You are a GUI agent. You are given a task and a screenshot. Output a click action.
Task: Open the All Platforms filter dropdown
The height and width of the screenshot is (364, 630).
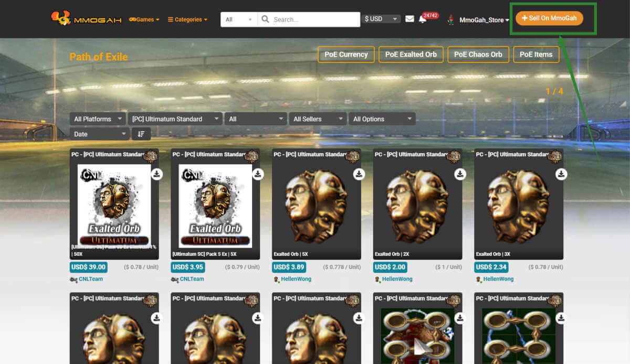(x=98, y=119)
